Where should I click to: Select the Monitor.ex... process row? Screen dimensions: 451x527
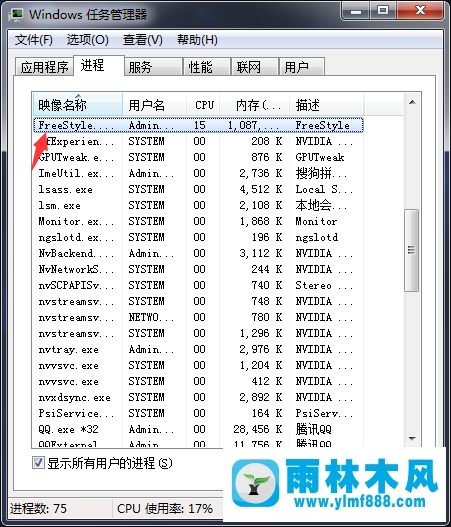click(198, 221)
